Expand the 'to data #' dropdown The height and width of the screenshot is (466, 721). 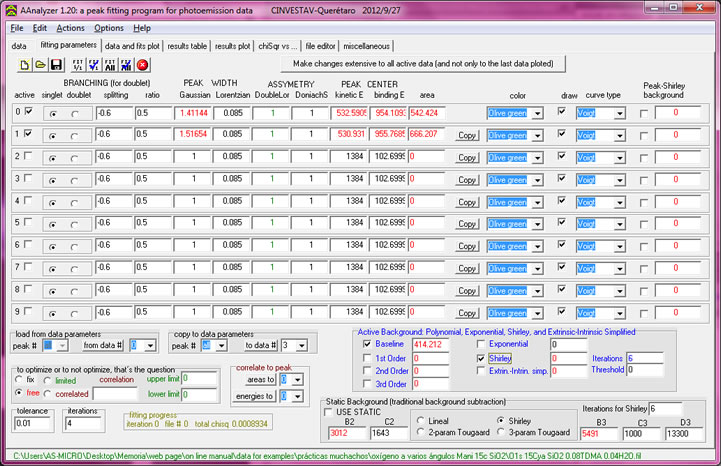click(299, 345)
